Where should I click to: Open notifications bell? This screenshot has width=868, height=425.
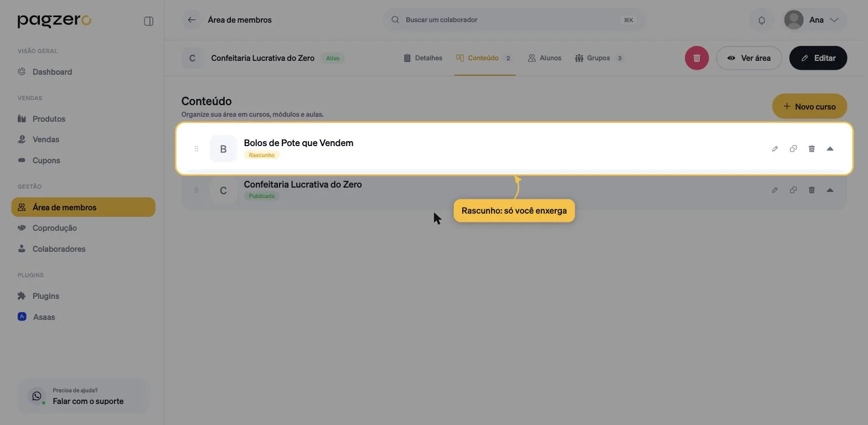pyautogui.click(x=762, y=20)
